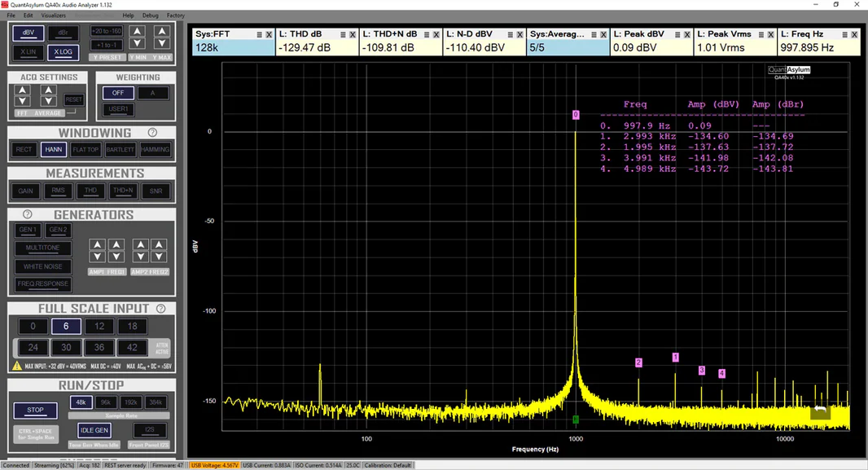Enable A weighting filter
Viewport: 868px width, 470px height.
tap(152, 93)
